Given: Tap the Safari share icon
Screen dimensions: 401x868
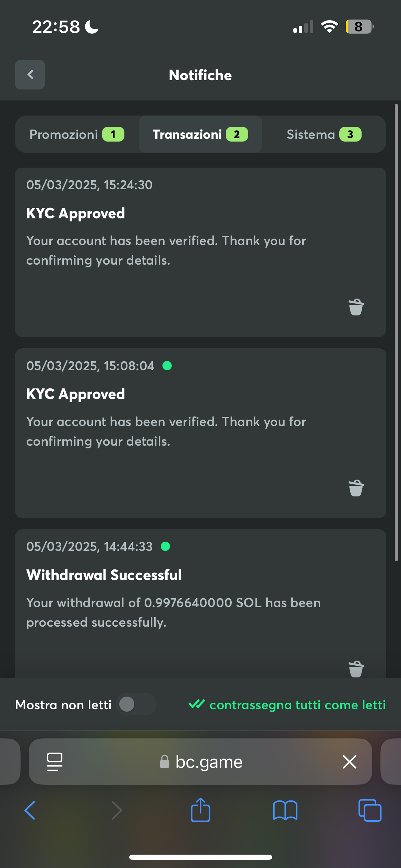Looking at the screenshot, I should coord(200,810).
